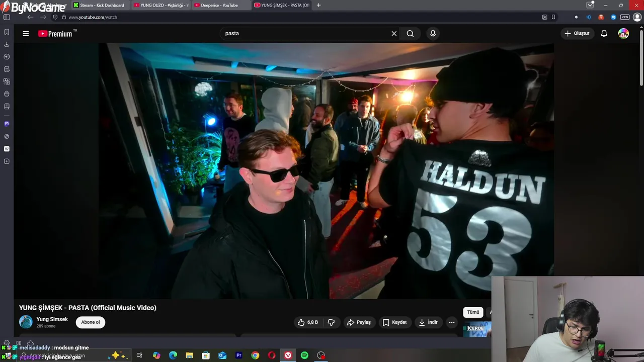Open the downloads panel in sidebar
Image resolution: width=644 pixels, height=362 pixels.
[x=7, y=44]
